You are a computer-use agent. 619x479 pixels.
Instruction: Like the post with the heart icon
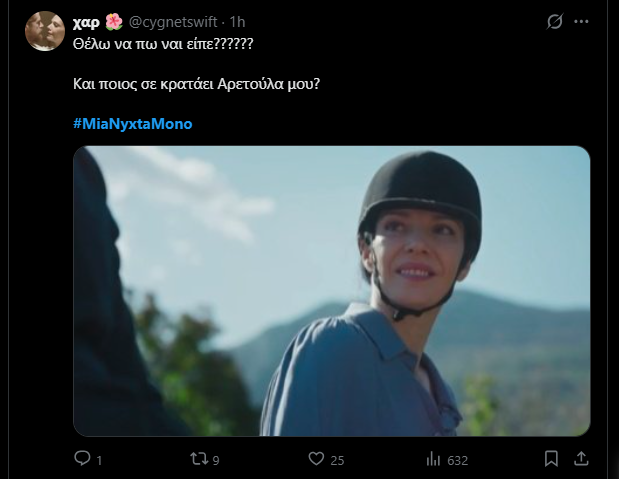point(316,458)
